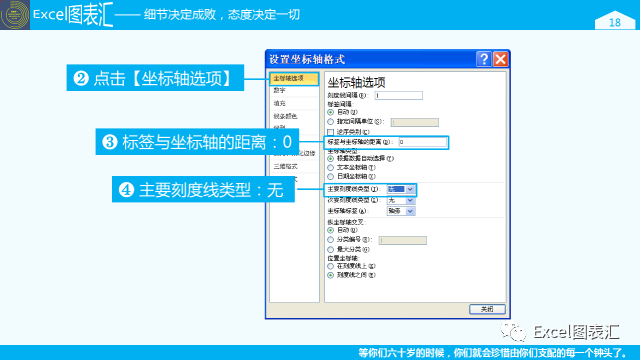Click the disabled 分类编号 value box
The width and height of the screenshot is (640, 360).
(402, 240)
